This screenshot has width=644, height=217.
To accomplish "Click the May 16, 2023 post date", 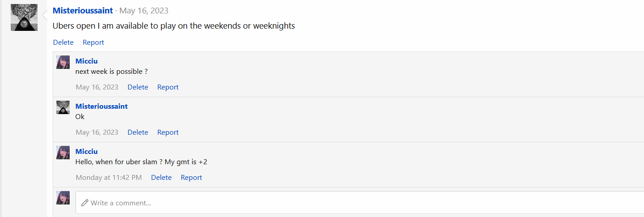I will point(144,10).
